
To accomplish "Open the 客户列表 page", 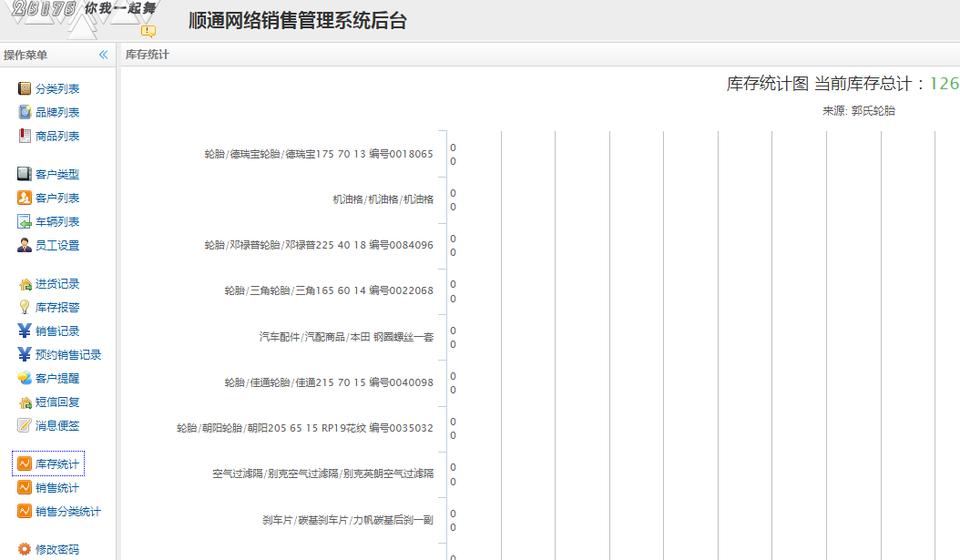I will (x=56, y=199).
